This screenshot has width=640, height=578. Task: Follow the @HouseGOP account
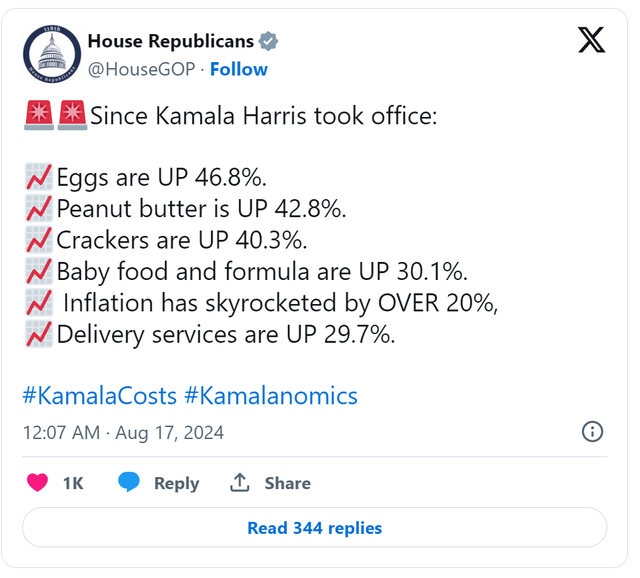[239, 69]
